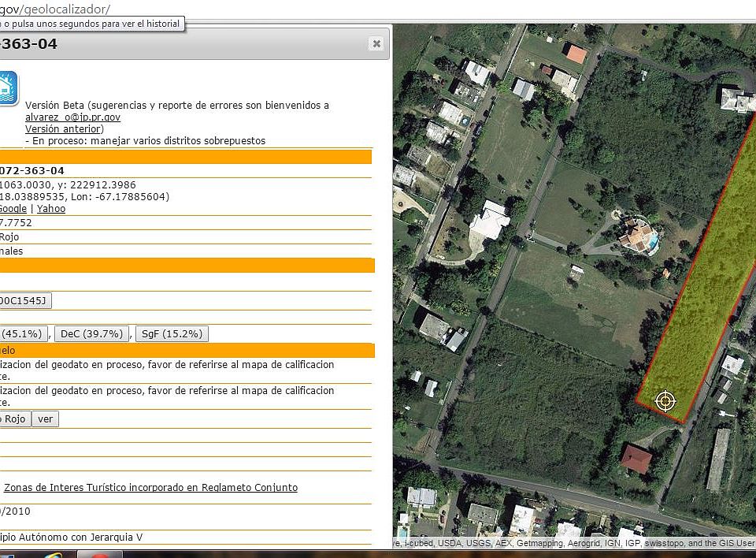Click the Versión Beta notice text
This screenshot has width=756, height=558.
177,106
